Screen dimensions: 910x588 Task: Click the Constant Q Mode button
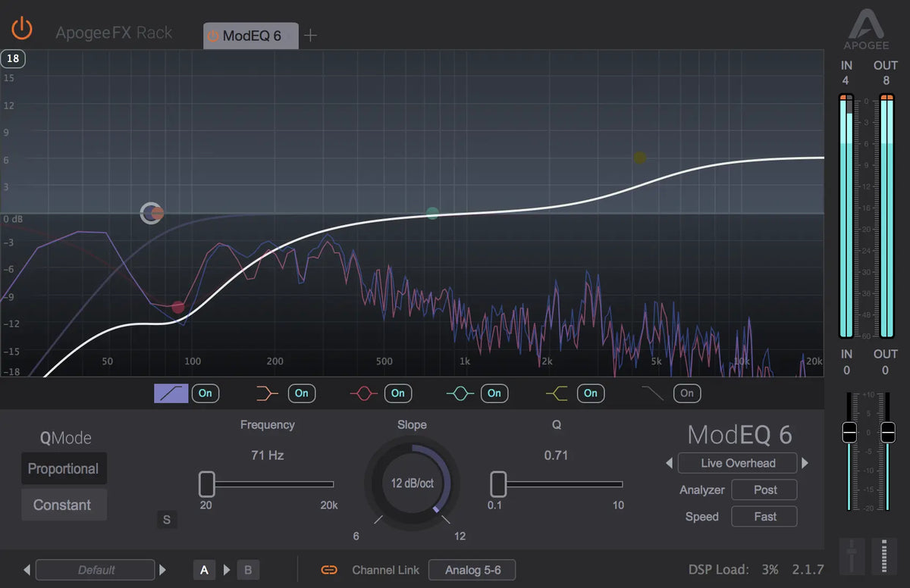click(64, 505)
